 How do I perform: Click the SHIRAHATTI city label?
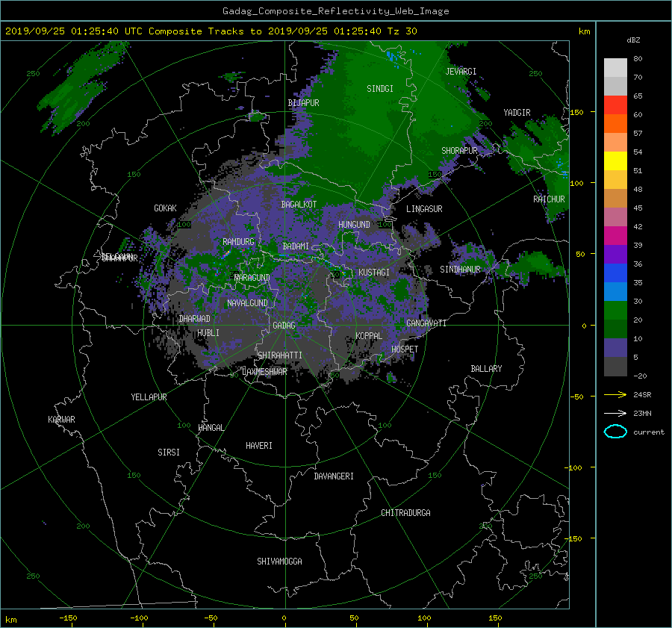(x=280, y=355)
